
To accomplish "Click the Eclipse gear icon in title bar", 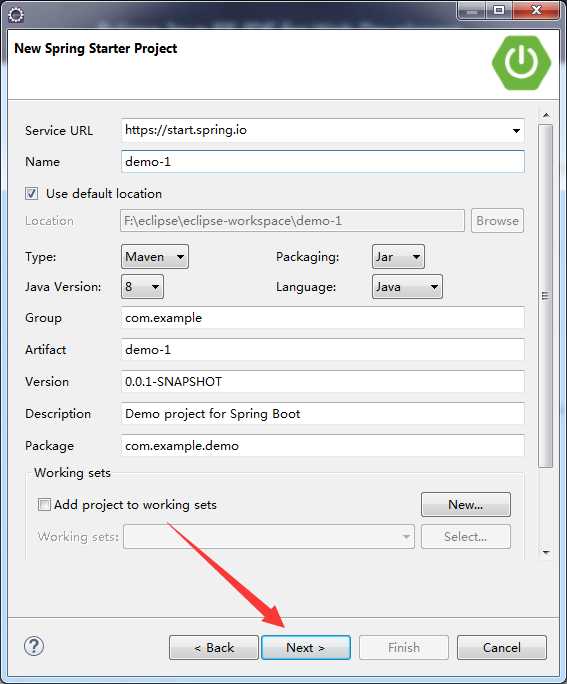I will 16,15.
